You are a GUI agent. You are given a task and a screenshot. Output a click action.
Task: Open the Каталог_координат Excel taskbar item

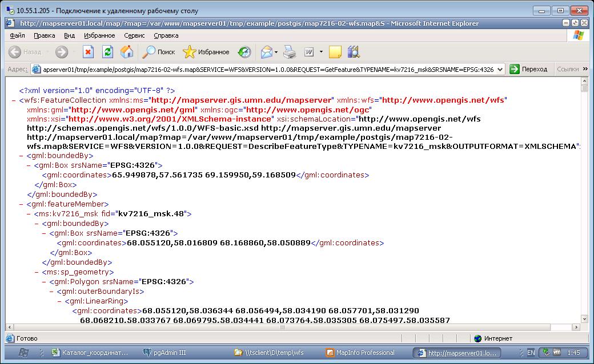click(x=91, y=353)
